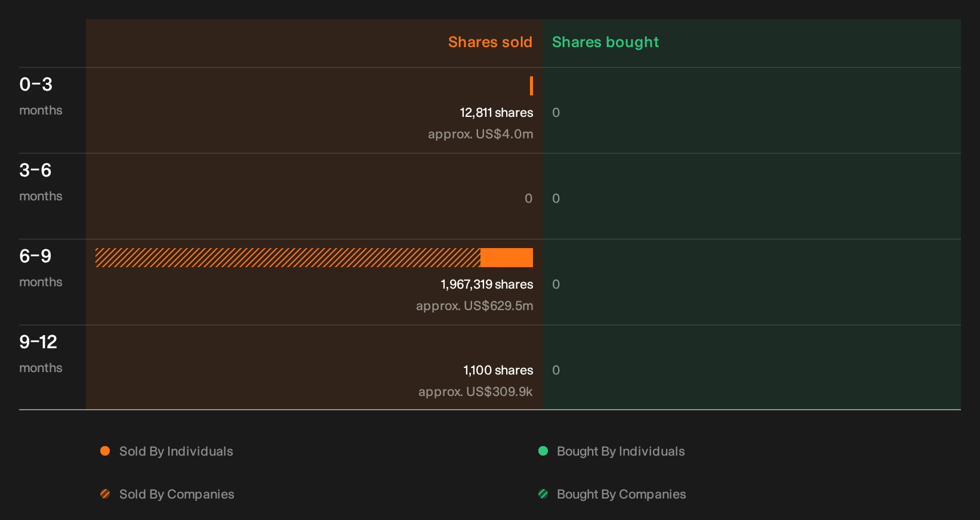The width and height of the screenshot is (980, 520).
Task: Click the 1,100 shares value
Action: (498, 370)
